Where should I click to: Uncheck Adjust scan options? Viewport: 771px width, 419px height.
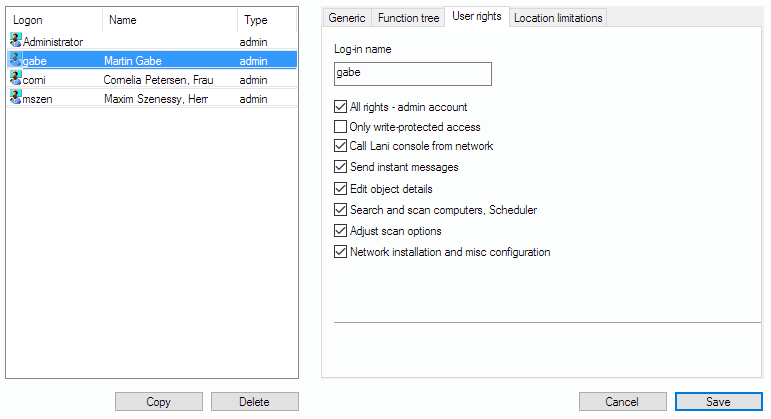coord(341,231)
